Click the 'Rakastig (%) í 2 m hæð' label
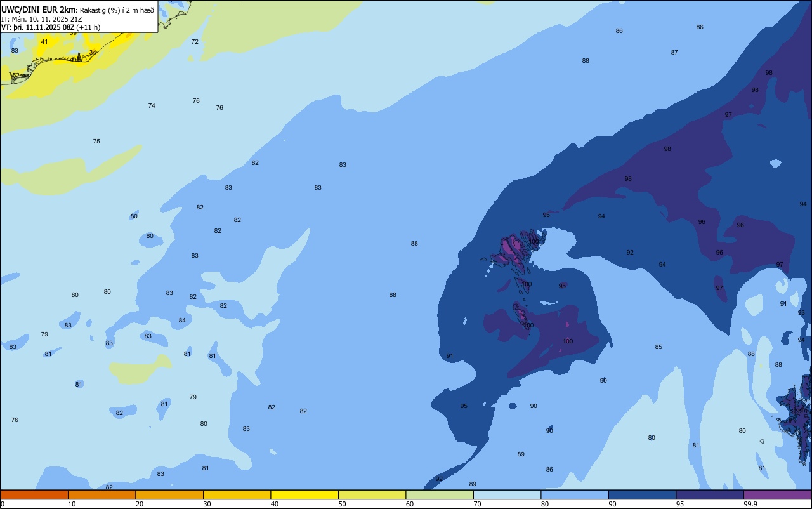This screenshot has height=509, width=812. 117,10
